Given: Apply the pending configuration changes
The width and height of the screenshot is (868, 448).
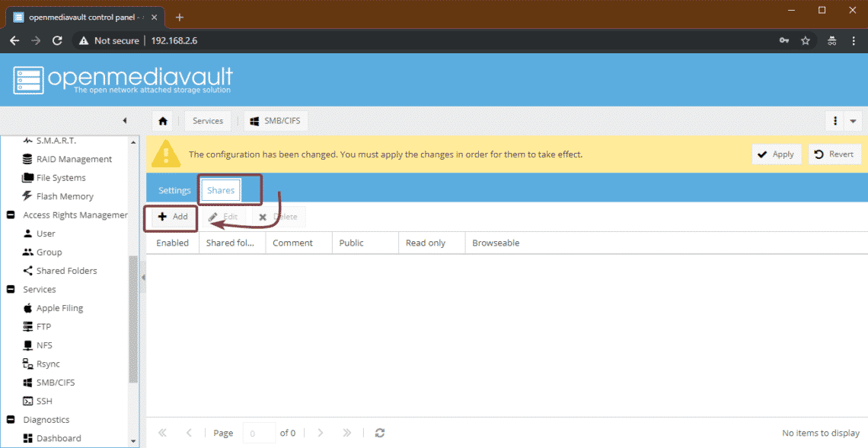Looking at the screenshot, I should [x=776, y=154].
